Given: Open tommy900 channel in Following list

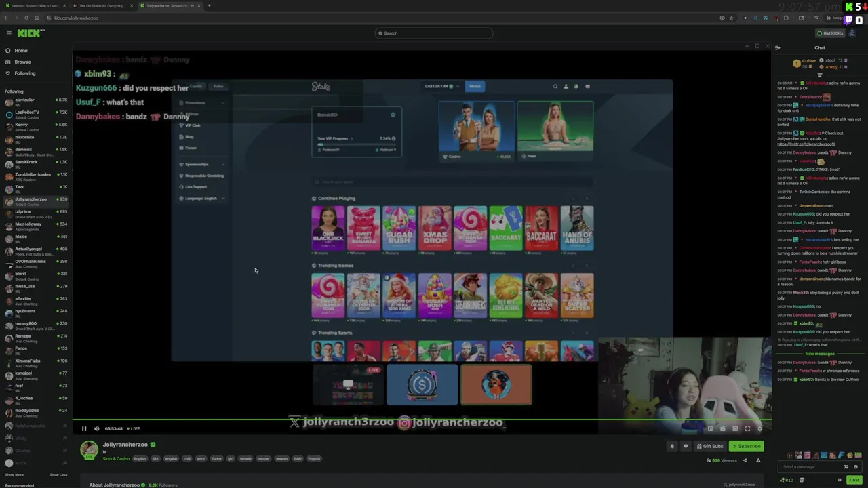Looking at the screenshot, I should (x=37, y=325).
